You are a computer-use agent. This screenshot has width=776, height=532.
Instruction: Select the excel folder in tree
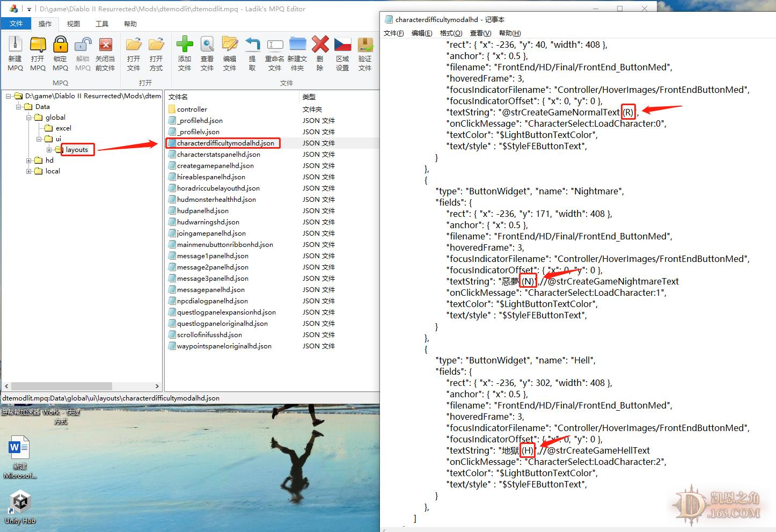[x=63, y=128]
